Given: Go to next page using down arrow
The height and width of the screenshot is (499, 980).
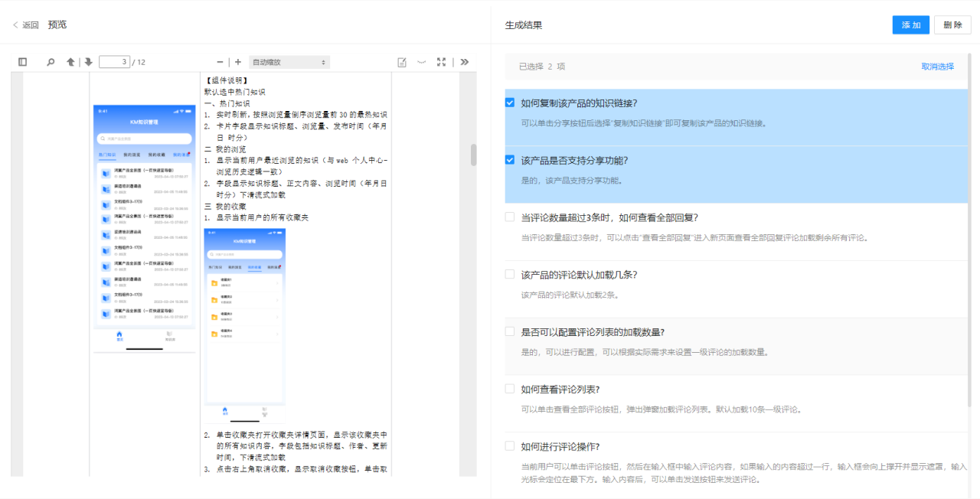Looking at the screenshot, I should [x=89, y=62].
